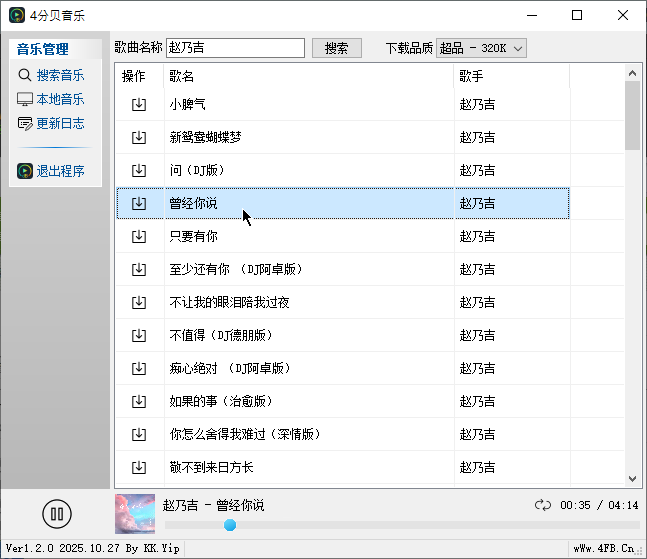Image resolution: width=647 pixels, height=559 pixels.
Task: Click download icon for 敲不到来日方长
Action: pos(139,467)
